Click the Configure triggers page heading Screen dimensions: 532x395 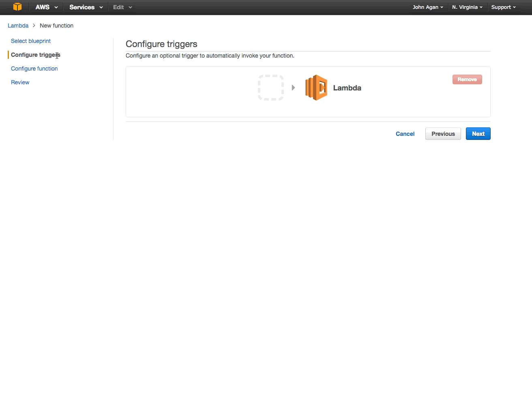pyautogui.click(x=161, y=44)
